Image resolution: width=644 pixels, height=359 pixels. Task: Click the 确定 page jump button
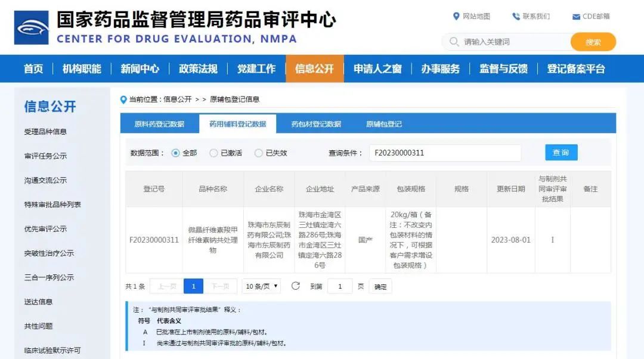tap(380, 286)
